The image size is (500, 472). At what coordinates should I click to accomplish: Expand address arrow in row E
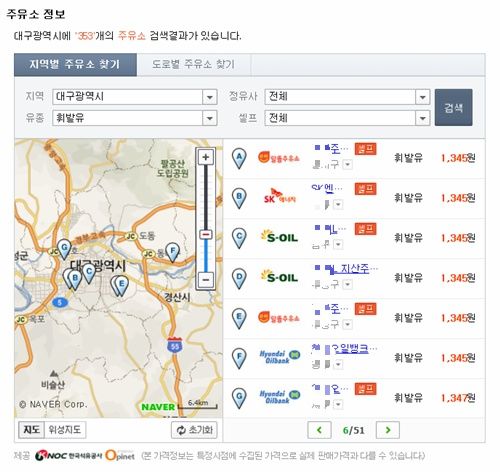pyautogui.click(x=348, y=324)
